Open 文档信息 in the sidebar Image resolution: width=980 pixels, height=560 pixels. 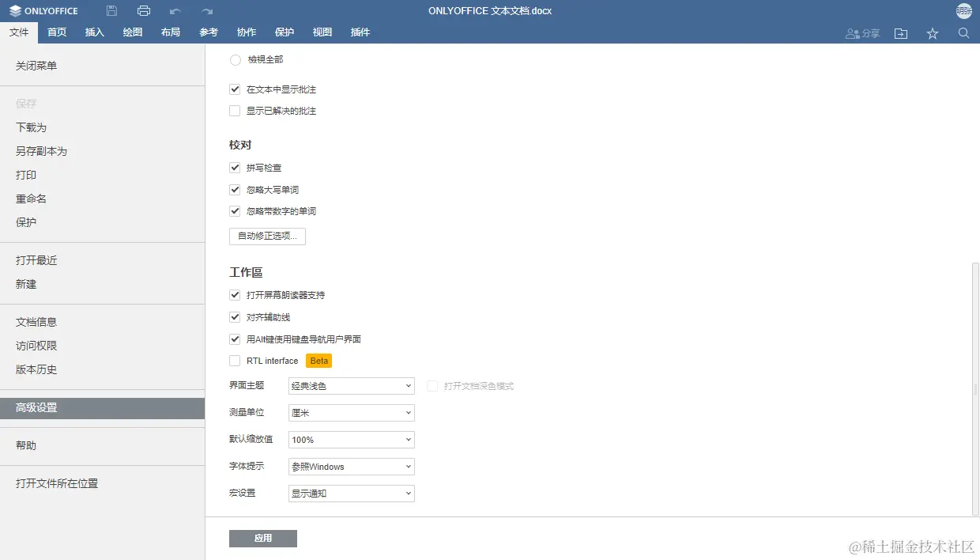(x=103, y=322)
